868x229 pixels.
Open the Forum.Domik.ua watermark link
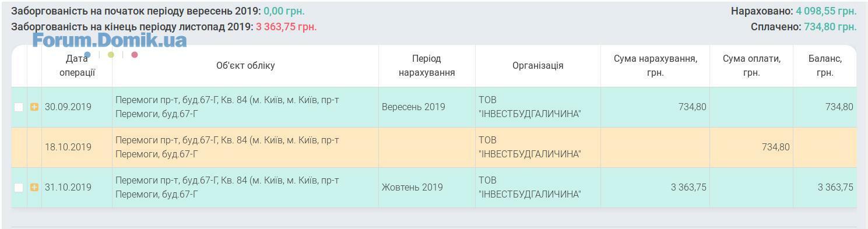[110, 40]
